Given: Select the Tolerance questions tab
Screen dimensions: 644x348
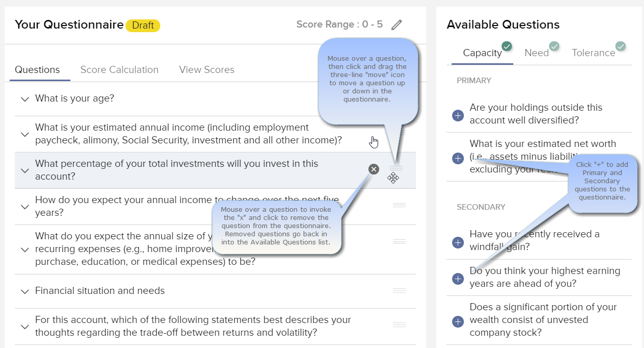Looking at the screenshot, I should pyautogui.click(x=593, y=53).
